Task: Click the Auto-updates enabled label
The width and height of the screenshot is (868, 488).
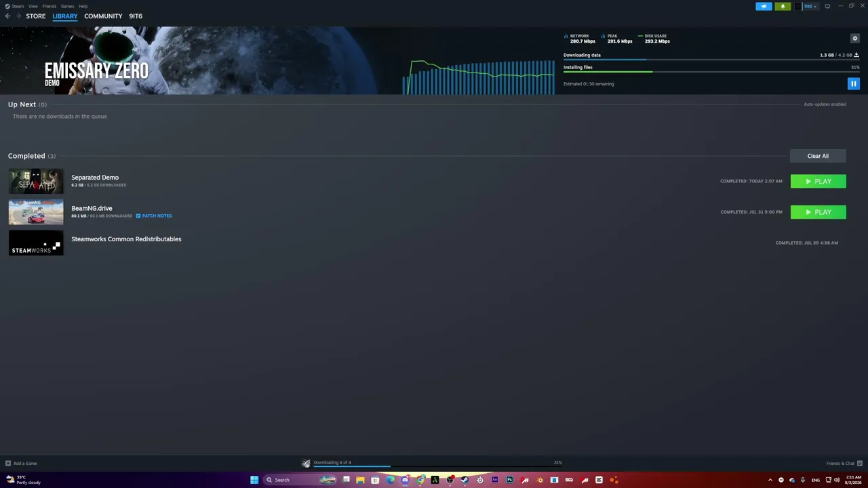Action: pyautogui.click(x=825, y=104)
